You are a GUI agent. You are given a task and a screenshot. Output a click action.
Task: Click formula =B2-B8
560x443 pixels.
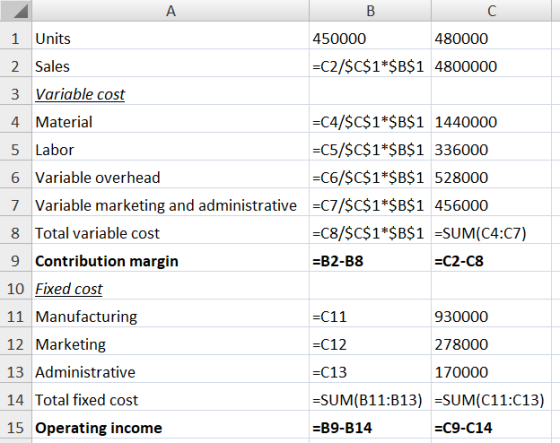[338, 261]
